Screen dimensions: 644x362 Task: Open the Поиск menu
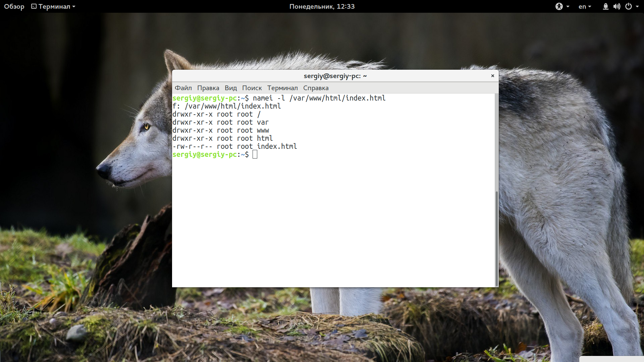(x=252, y=88)
